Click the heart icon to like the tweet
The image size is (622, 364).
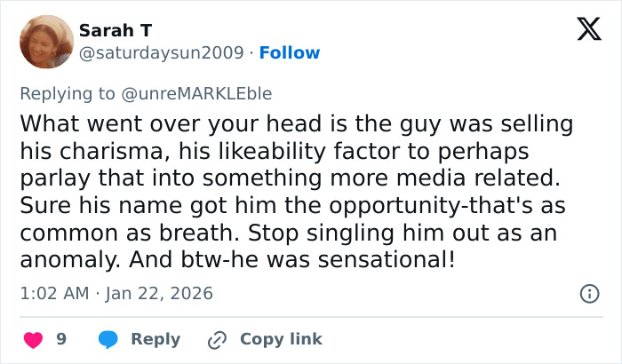33,339
